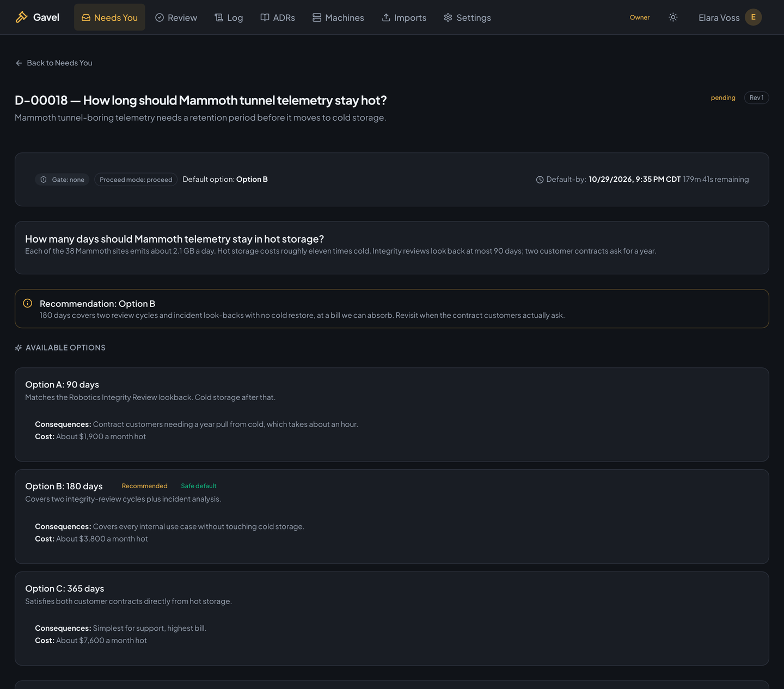Image resolution: width=784 pixels, height=689 pixels.
Task: Click the pending status badge
Action: (723, 98)
